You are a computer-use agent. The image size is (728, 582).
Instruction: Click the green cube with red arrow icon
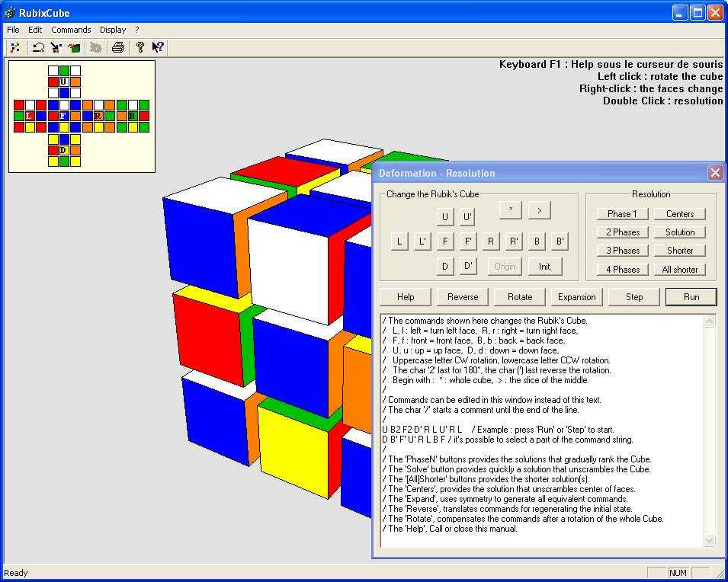coord(74,47)
